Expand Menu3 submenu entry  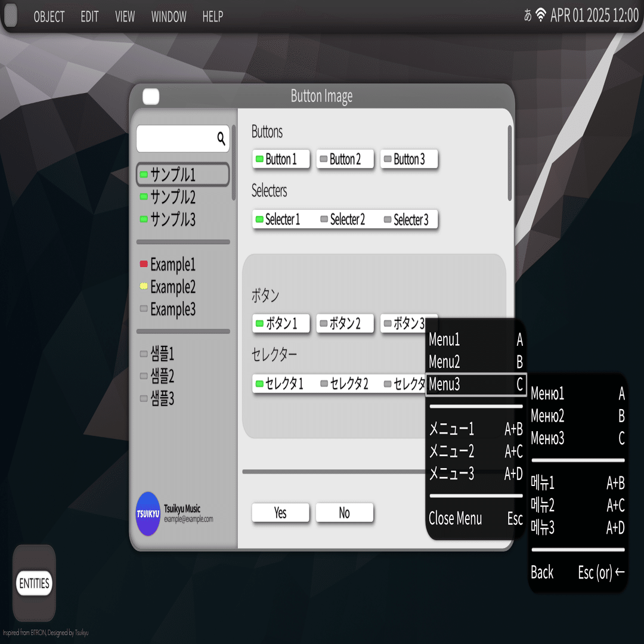(x=476, y=385)
